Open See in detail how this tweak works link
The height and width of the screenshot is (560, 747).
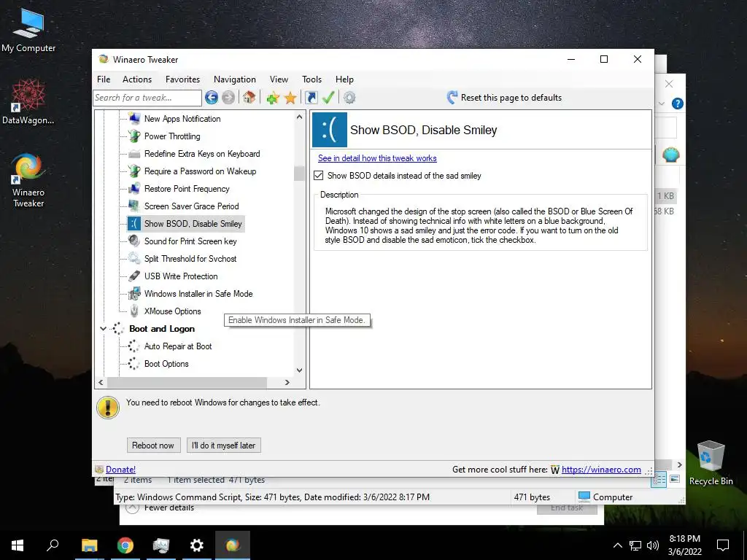pyautogui.click(x=377, y=158)
